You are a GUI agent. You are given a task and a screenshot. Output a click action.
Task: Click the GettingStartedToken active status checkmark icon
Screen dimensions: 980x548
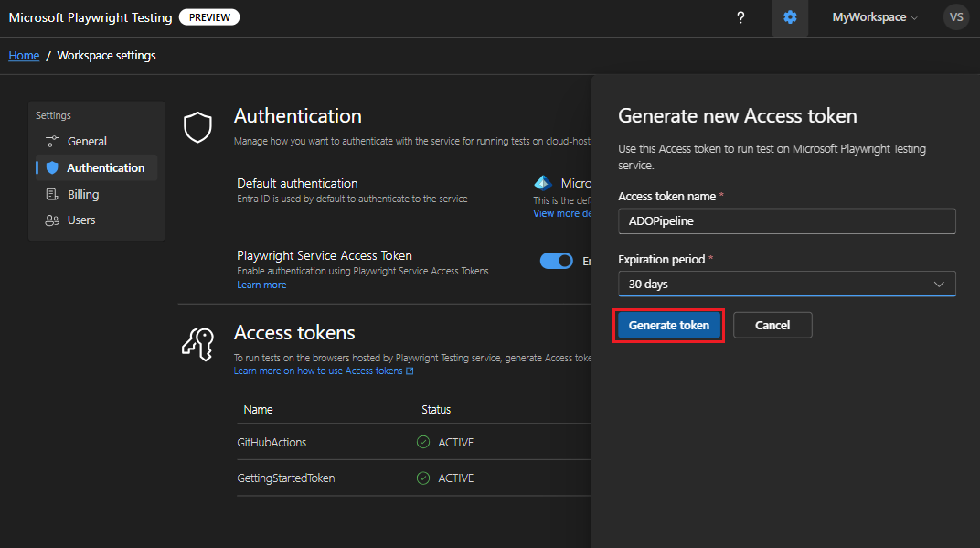click(x=423, y=478)
